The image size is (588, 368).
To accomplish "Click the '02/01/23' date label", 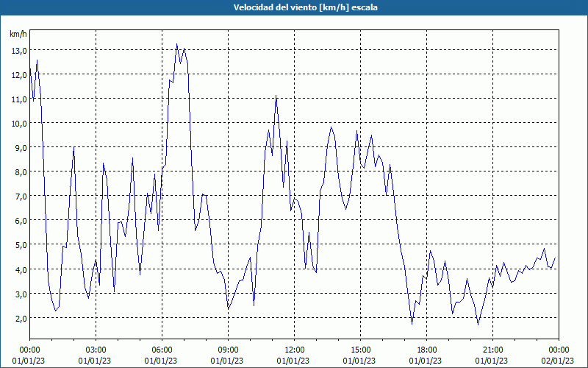I will click(x=558, y=361).
